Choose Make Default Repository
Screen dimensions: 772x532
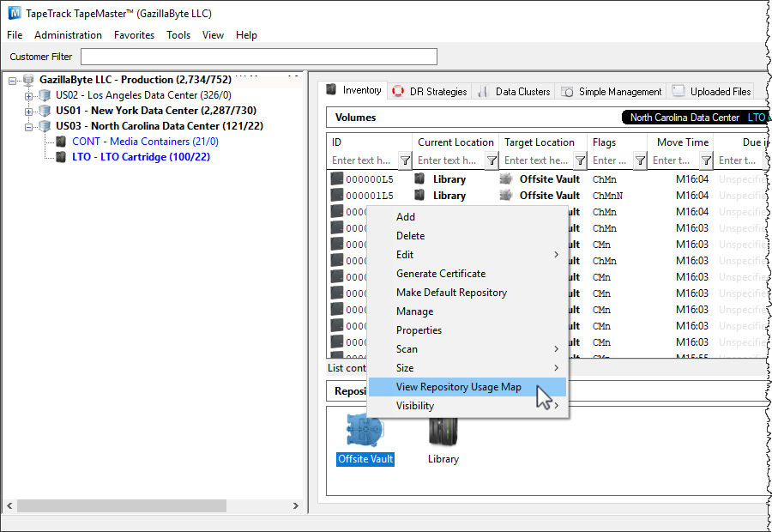pos(467,293)
